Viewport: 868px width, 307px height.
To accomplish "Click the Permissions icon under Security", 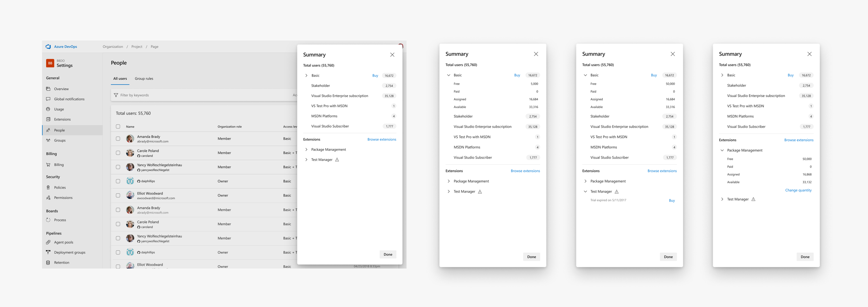I will tap(48, 197).
